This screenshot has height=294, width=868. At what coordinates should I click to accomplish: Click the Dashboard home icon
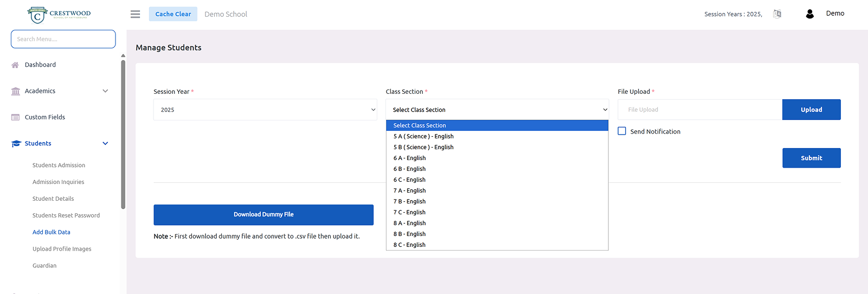point(15,65)
